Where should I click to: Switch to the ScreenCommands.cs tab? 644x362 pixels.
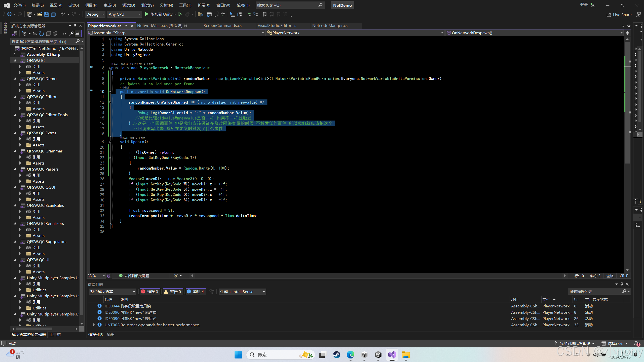(222, 25)
